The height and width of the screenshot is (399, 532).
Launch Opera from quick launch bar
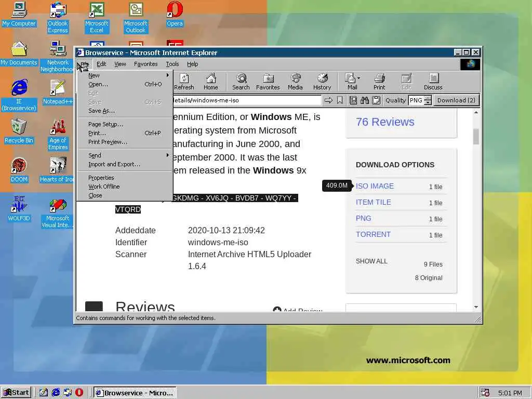click(x=79, y=393)
